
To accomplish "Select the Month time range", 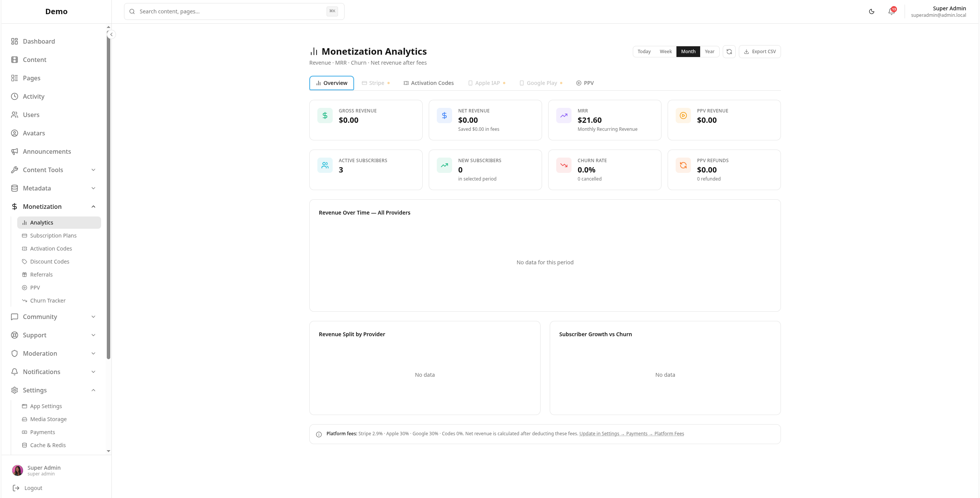I will coord(688,51).
